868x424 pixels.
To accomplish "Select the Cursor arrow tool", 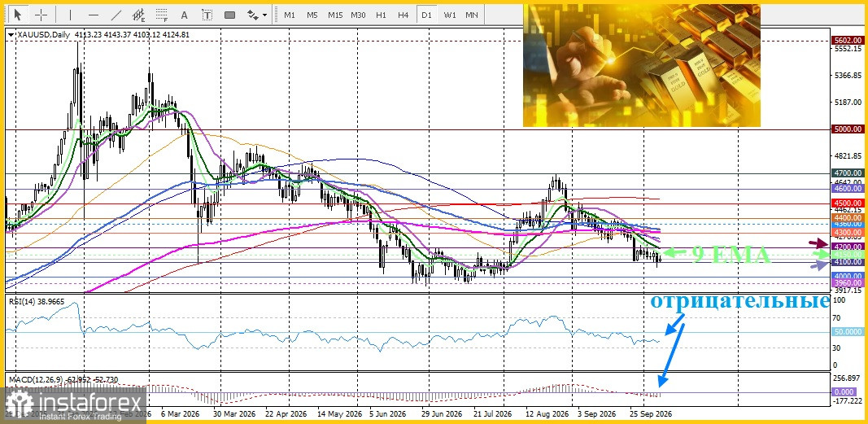I will (18, 15).
